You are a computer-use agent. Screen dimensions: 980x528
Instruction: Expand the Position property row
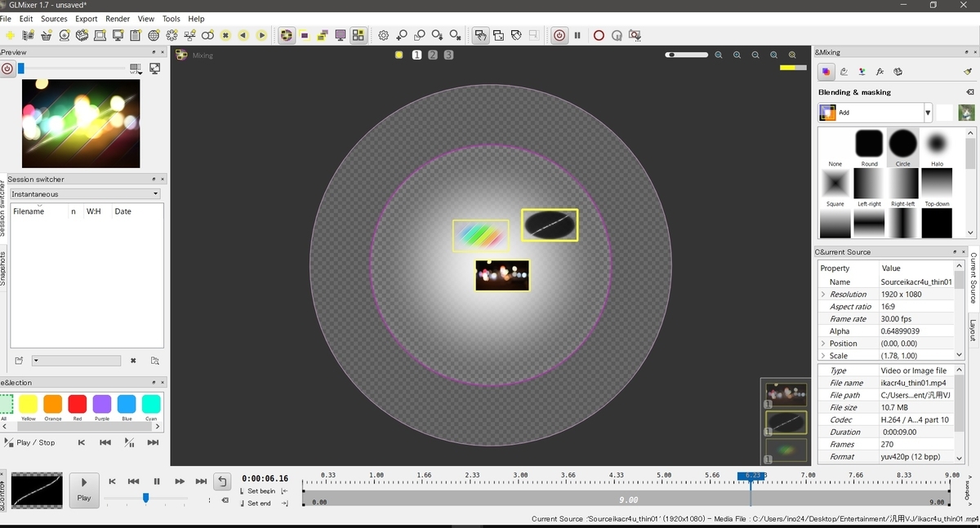823,344
